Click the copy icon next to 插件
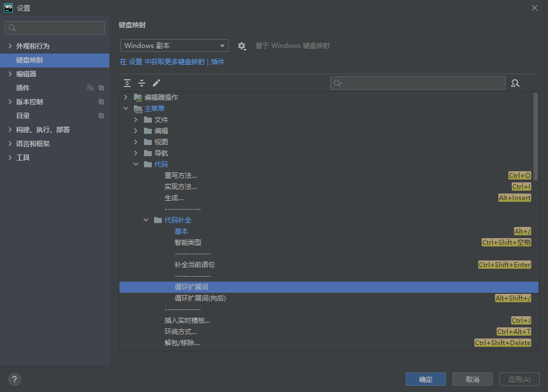Screen dimensions: 548x392 pyautogui.click(x=101, y=88)
